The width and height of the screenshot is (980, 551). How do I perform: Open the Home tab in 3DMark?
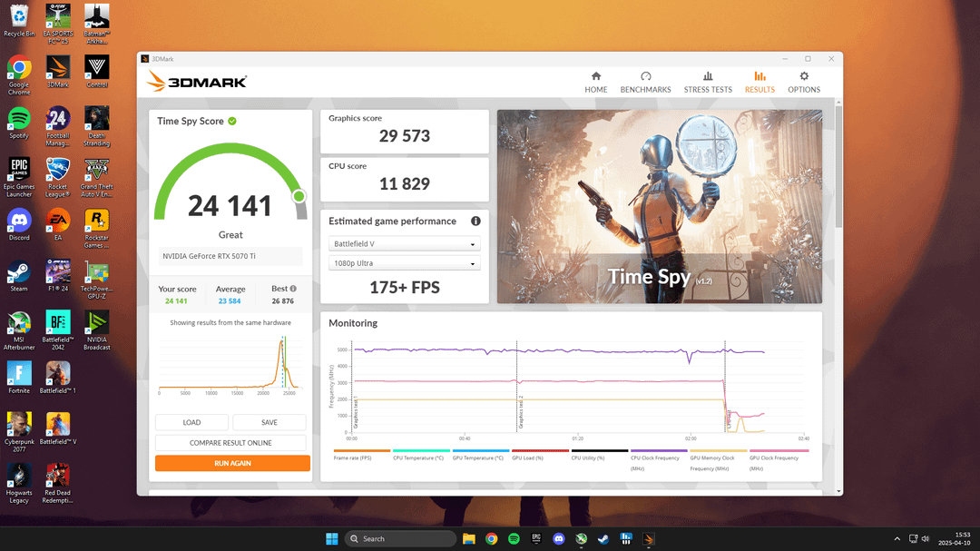coord(595,82)
